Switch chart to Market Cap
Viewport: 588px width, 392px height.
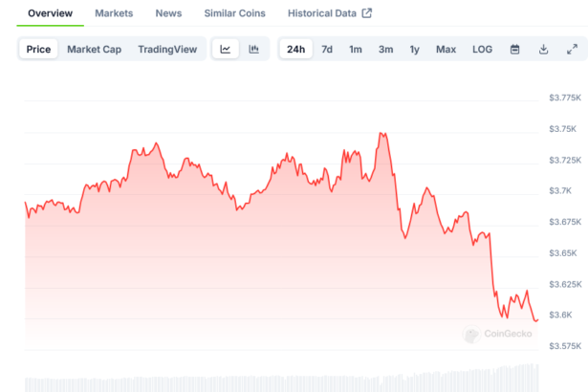94,50
